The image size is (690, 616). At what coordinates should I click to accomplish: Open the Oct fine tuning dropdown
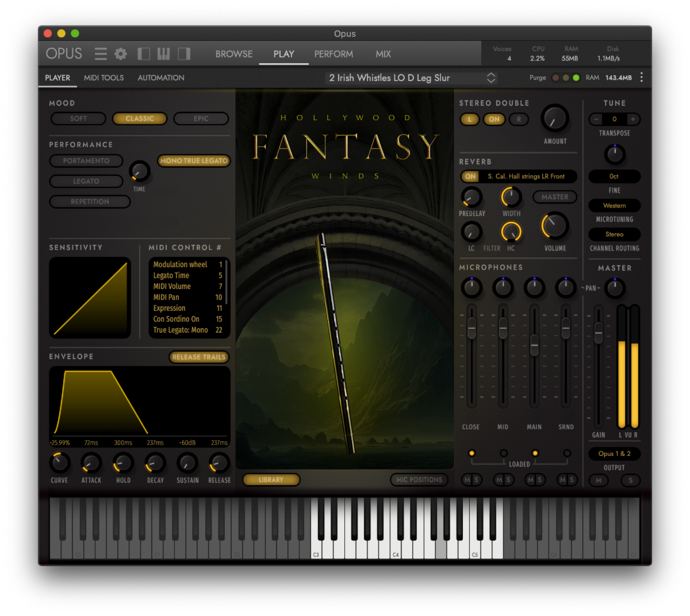click(x=614, y=176)
